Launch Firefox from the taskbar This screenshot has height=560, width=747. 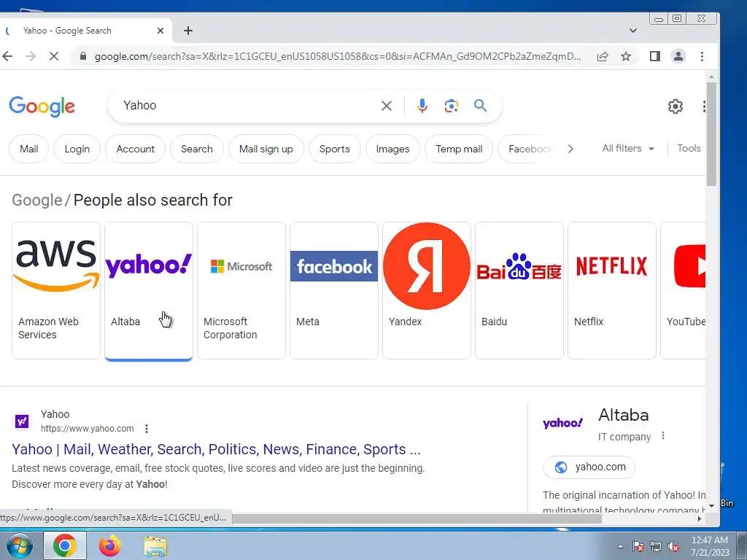coord(110,545)
